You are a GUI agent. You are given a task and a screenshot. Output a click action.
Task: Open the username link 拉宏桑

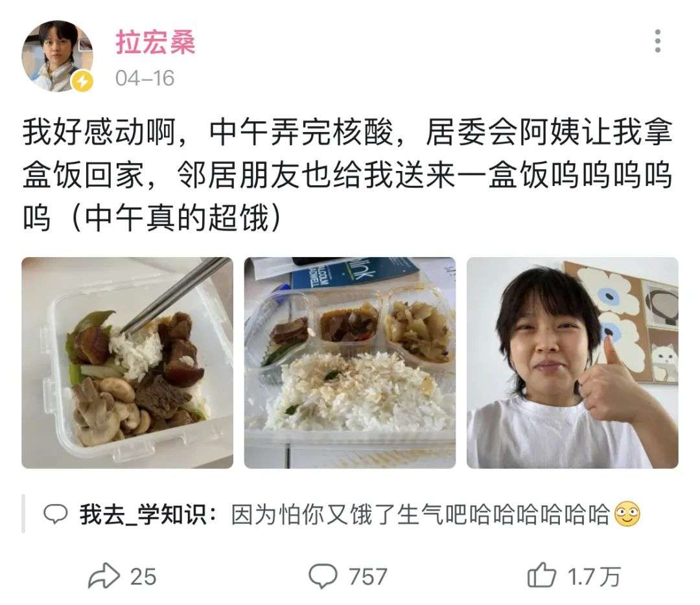(156, 42)
